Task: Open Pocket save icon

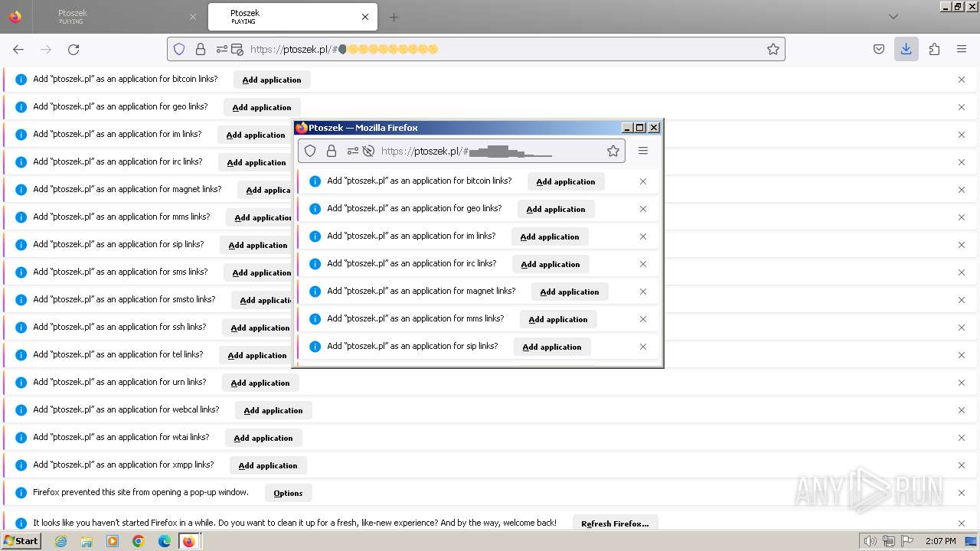Action: (879, 49)
